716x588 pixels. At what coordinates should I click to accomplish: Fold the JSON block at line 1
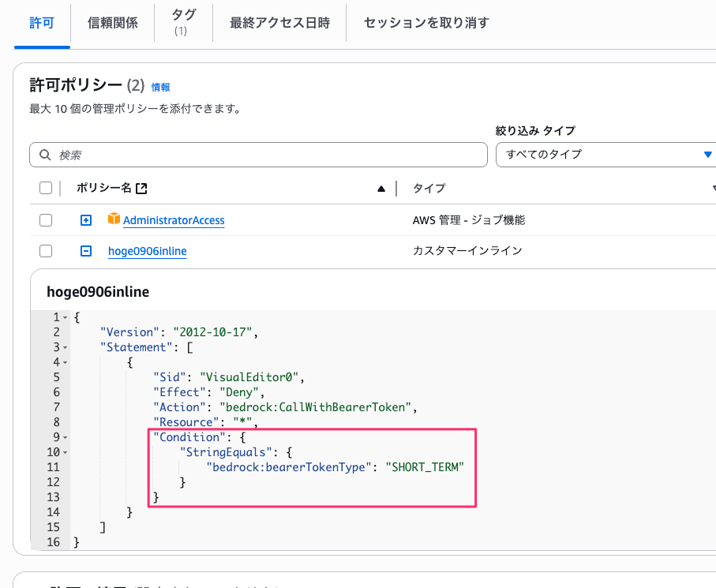tap(66, 317)
